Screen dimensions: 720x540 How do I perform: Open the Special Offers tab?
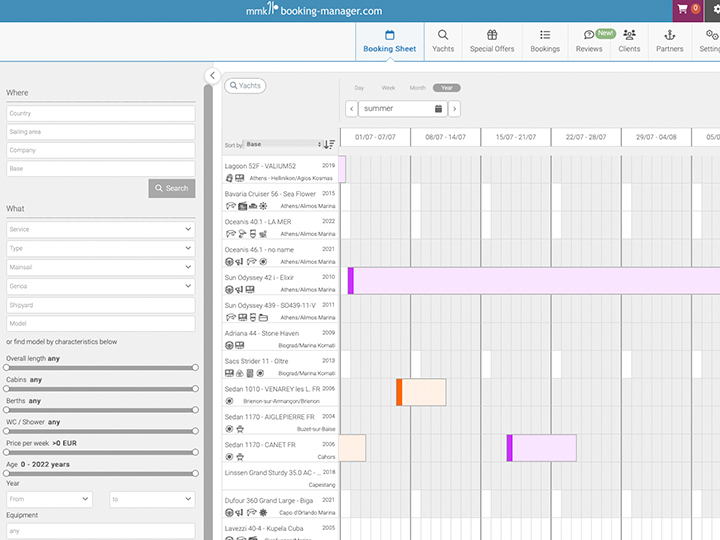pos(492,42)
